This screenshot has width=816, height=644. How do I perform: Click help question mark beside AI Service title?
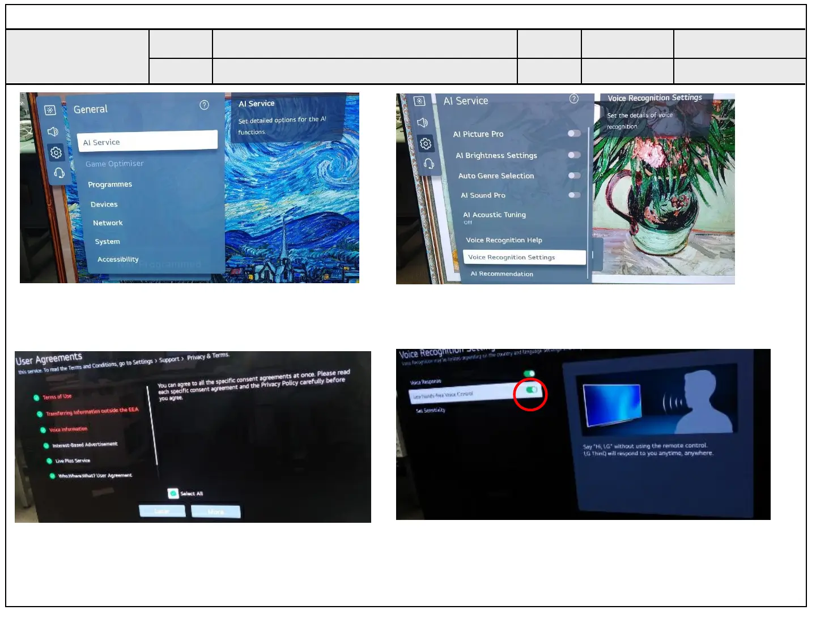[574, 99]
